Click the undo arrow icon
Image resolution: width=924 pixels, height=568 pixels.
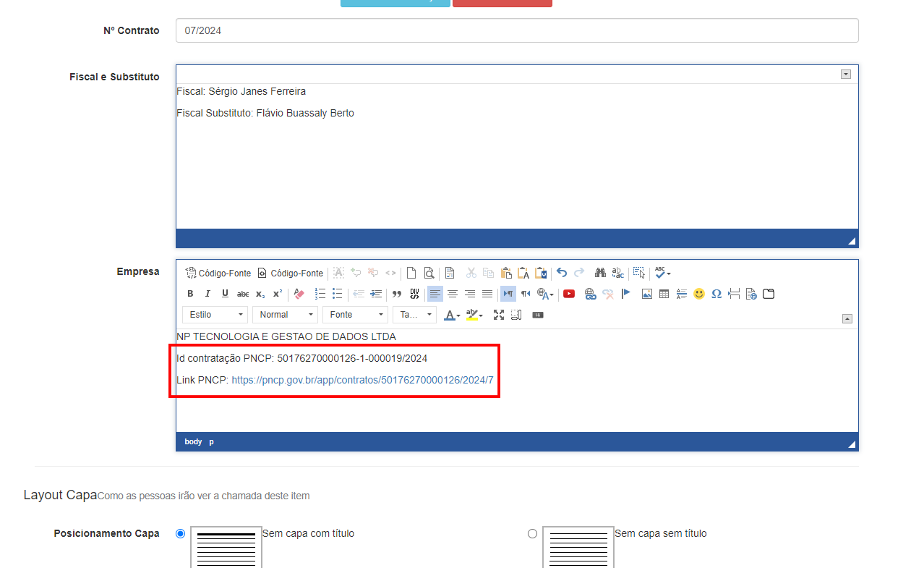[562, 273]
